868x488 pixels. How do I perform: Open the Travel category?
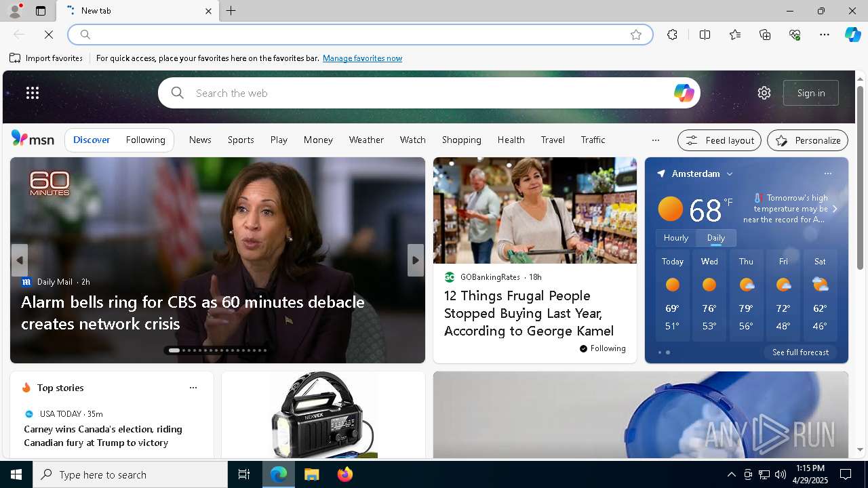click(553, 140)
